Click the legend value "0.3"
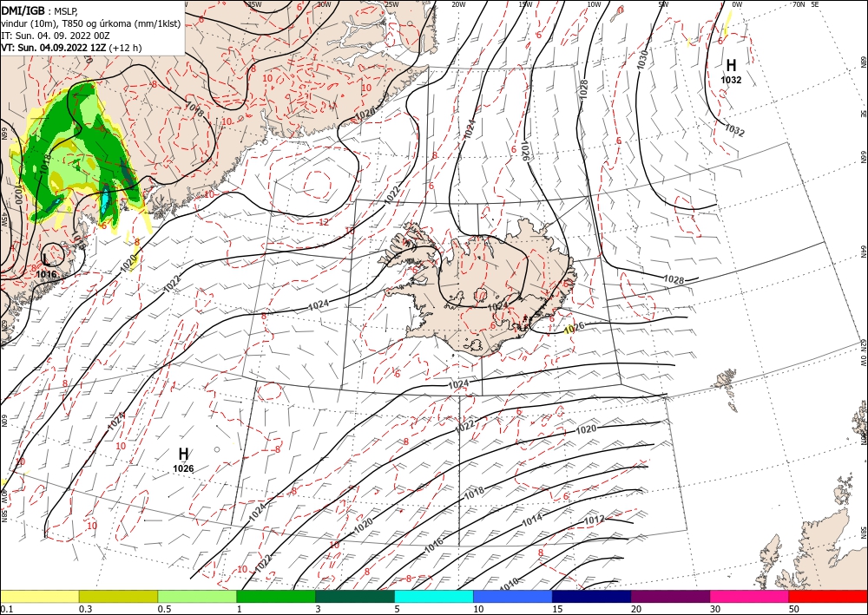Viewport: 868px width, 615px height. pos(85,609)
